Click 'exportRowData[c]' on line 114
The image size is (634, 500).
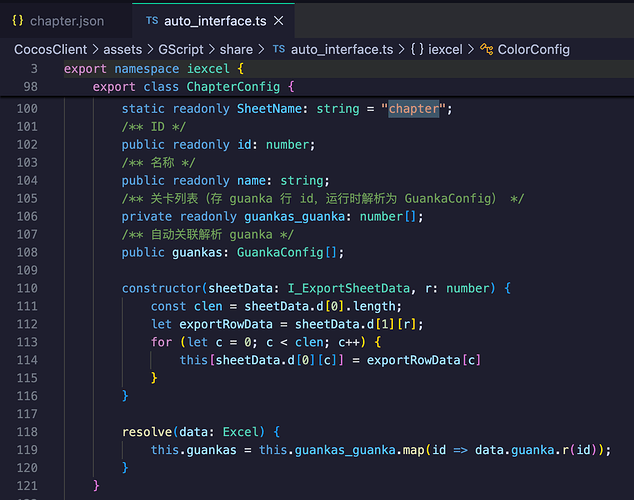(x=424, y=360)
